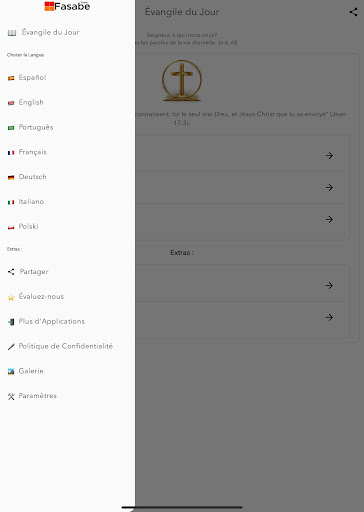Open Politique de Confidentialité
This screenshot has width=364, height=512.
66,346
